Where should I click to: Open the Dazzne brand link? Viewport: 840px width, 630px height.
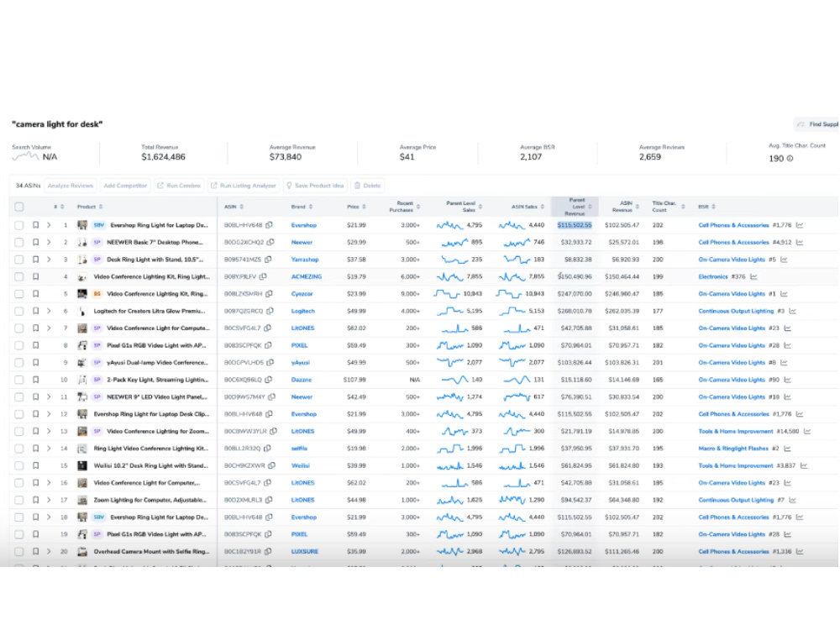coord(301,380)
